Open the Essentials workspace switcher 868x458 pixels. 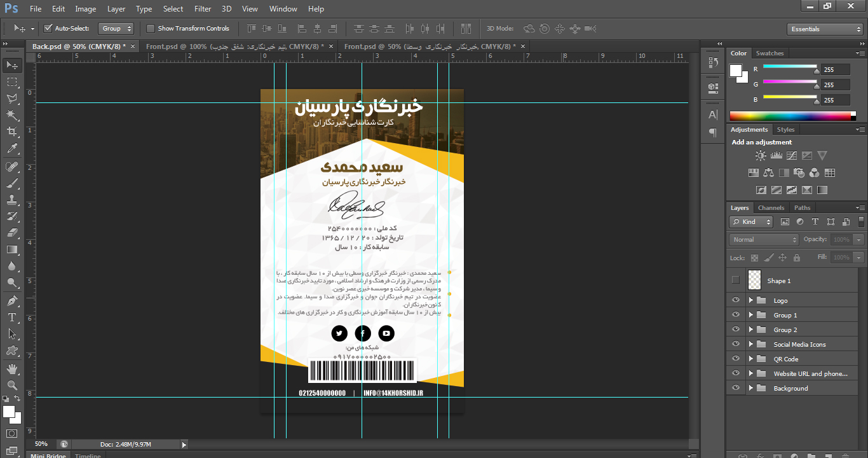[x=824, y=29]
